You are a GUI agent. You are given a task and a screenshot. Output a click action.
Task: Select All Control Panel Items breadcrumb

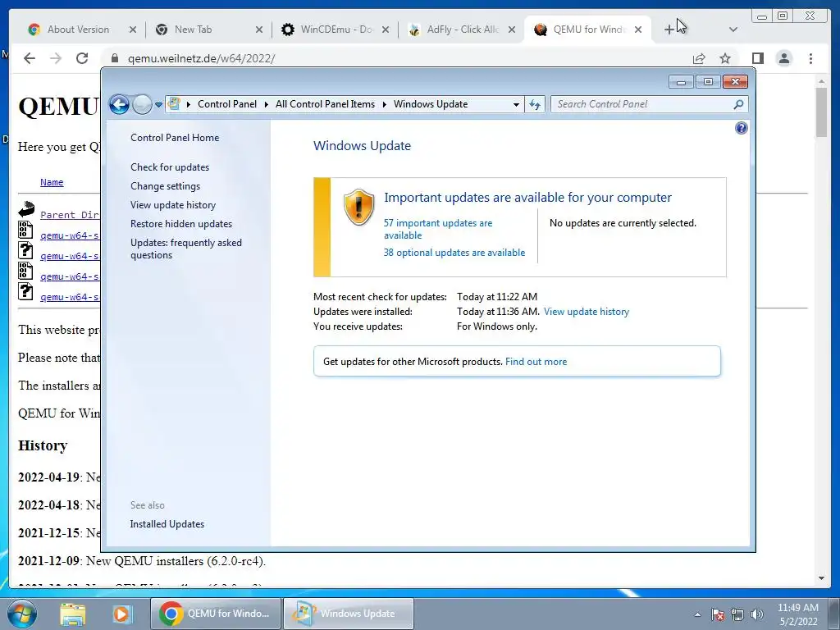[325, 104]
